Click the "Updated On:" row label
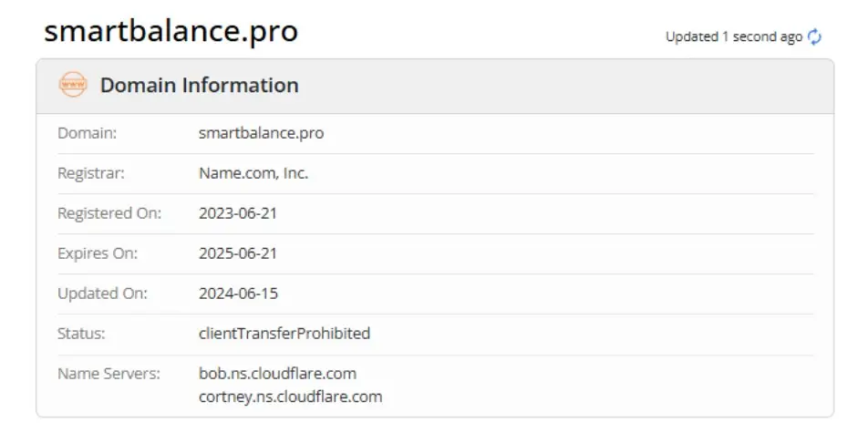The width and height of the screenshot is (868, 433). 102,294
